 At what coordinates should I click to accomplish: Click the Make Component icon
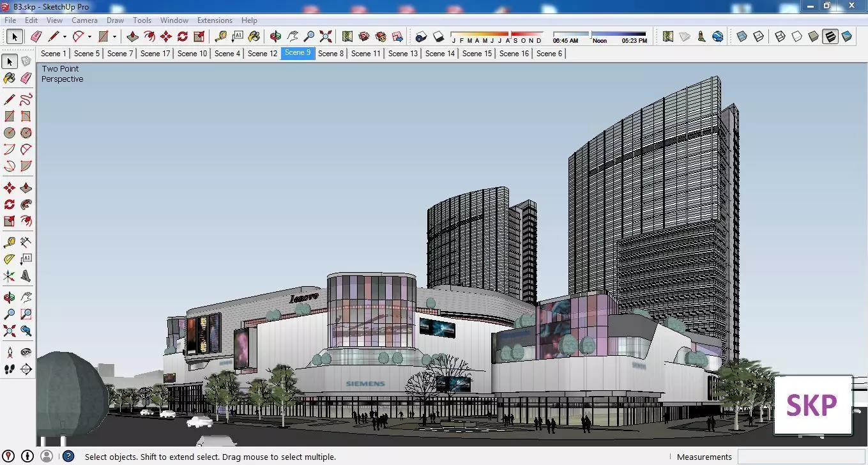point(26,61)
